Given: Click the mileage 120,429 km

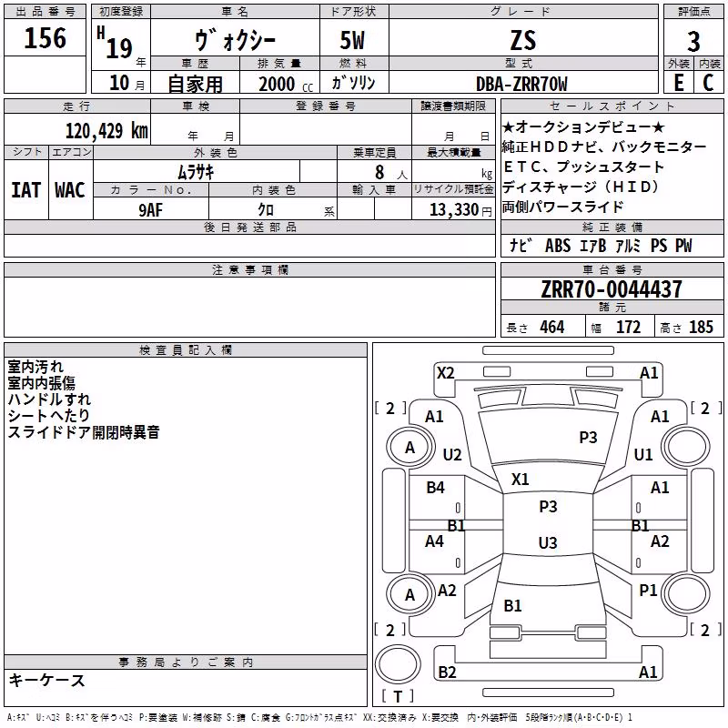Looking at the screenshot, I should coord(106,131).
